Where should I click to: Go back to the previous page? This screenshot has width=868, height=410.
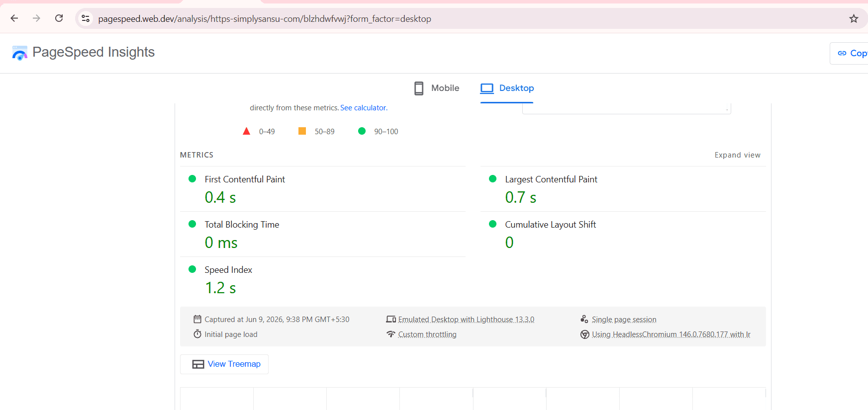[x=14, y=18]
